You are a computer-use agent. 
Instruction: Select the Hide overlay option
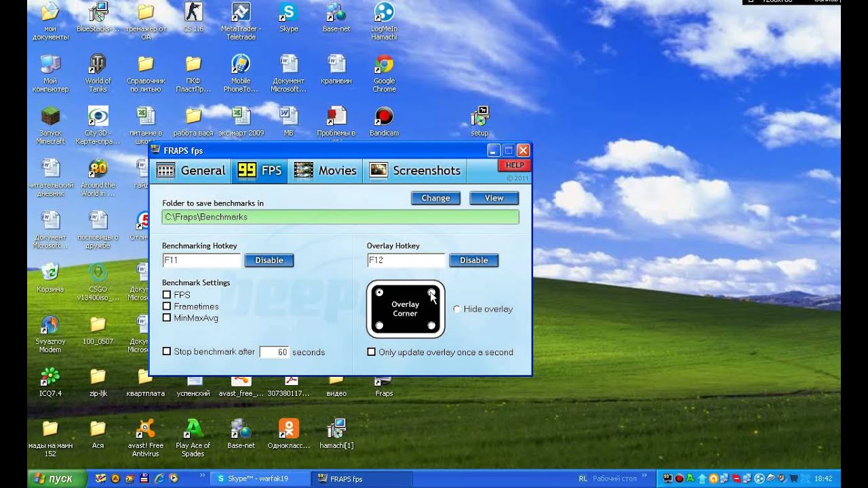(x=457, y=309)
